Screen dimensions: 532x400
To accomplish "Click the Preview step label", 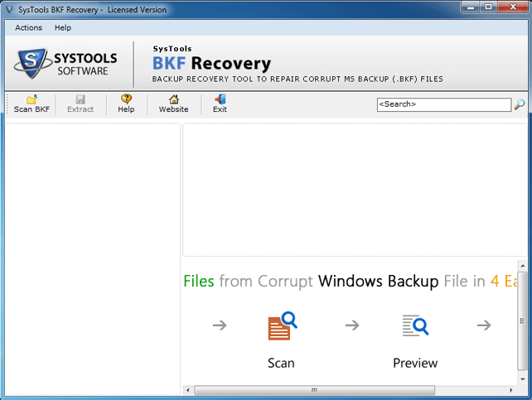I will click(415, 363).
